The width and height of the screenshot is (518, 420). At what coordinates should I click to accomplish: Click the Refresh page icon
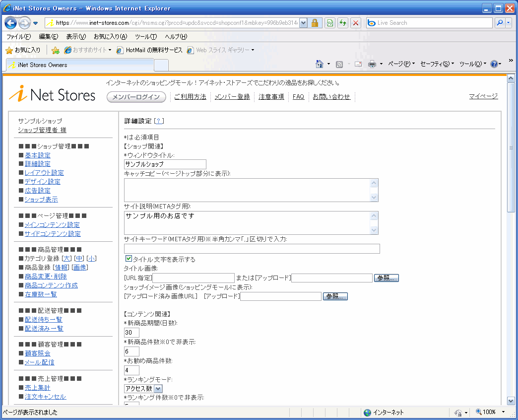click(343, 23)
